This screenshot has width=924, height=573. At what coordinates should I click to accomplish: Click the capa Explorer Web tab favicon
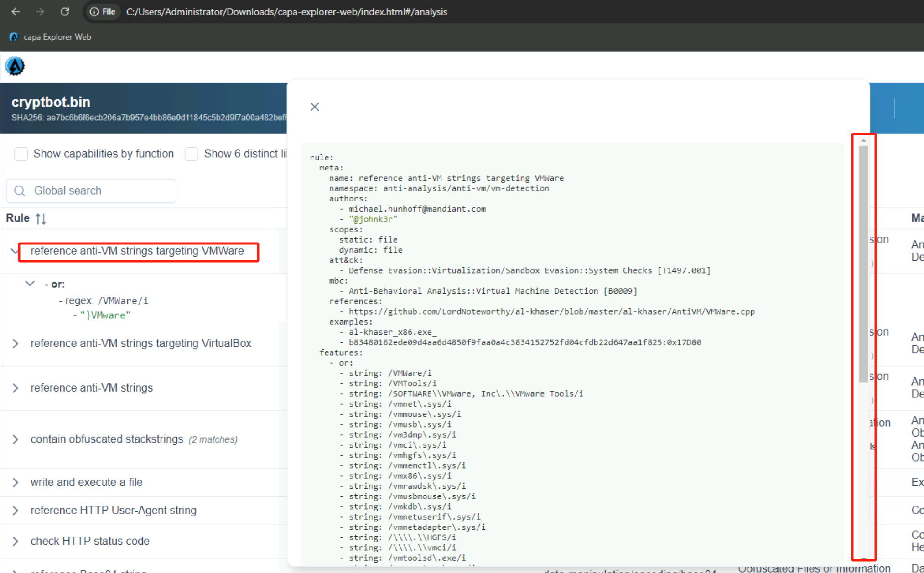point(14,37)
